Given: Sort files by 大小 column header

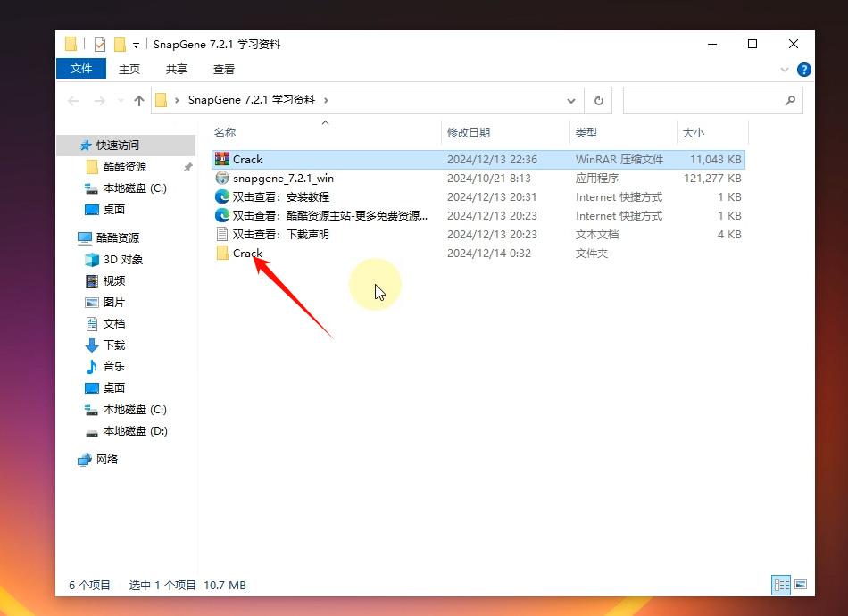Looking at the screenshot, I should coord(694,132).
